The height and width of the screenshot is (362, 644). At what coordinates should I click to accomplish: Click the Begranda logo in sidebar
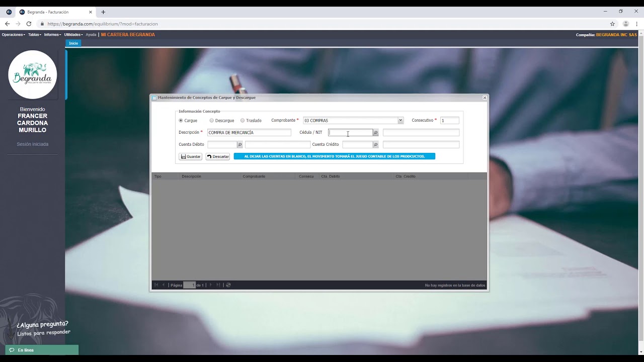tap(33, 74)
